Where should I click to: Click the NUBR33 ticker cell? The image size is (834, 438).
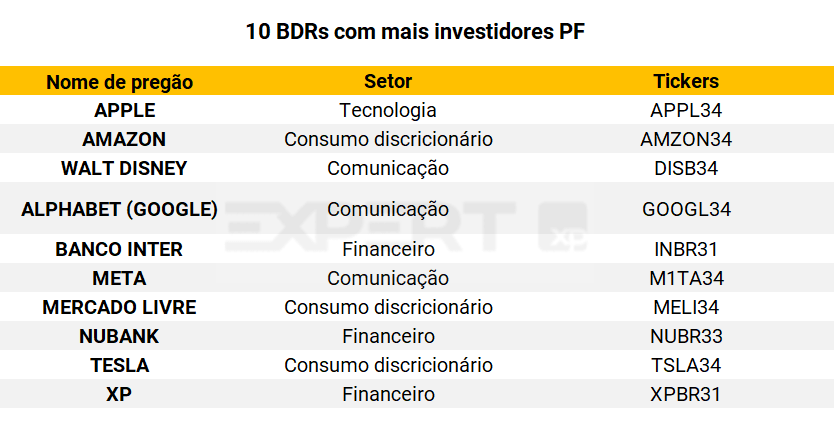tap(686, 336)
